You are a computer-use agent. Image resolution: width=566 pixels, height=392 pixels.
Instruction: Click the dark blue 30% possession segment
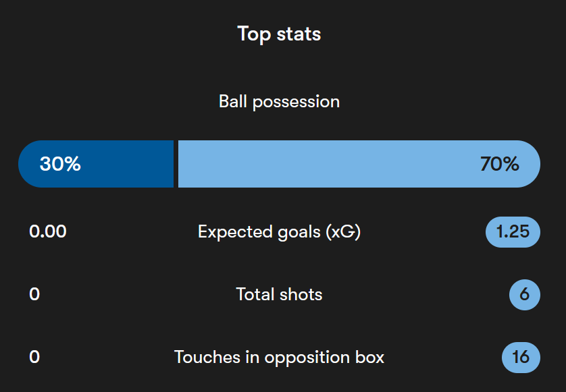pyautogui.click(x=96, y=164)
